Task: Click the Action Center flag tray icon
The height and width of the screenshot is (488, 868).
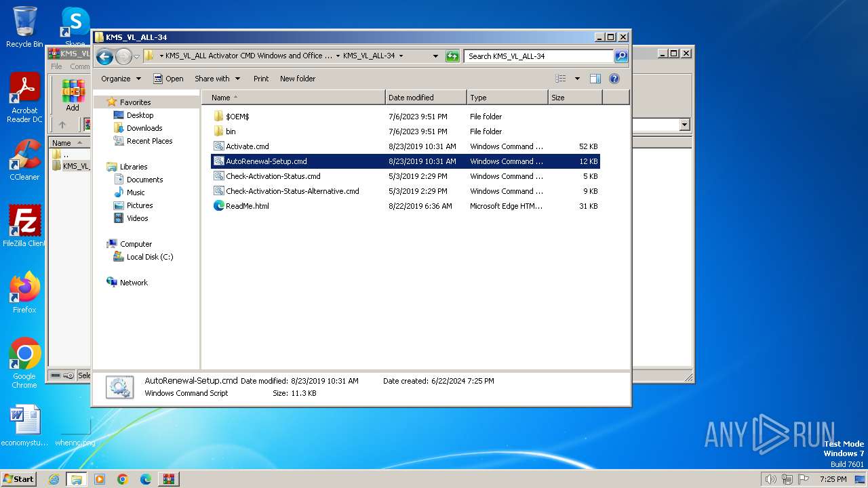Action: click(x=804, y=479)
